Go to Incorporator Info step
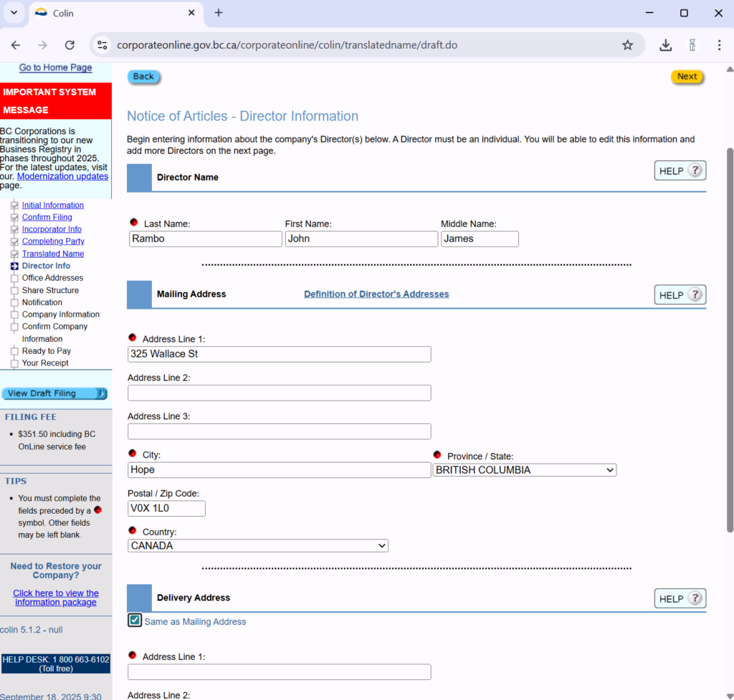The image size is (734, 700). point(52,229)
